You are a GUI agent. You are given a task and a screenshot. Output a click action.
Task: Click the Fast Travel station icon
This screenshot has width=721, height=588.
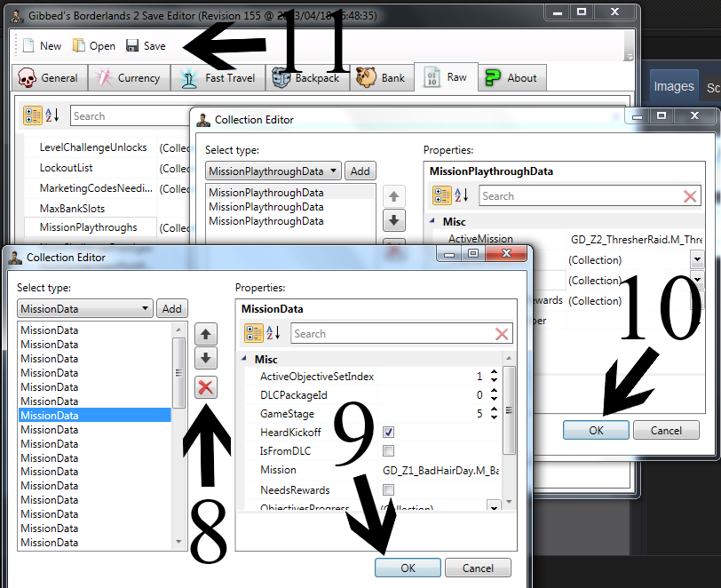pyautogui.click(x=189, y=78)
